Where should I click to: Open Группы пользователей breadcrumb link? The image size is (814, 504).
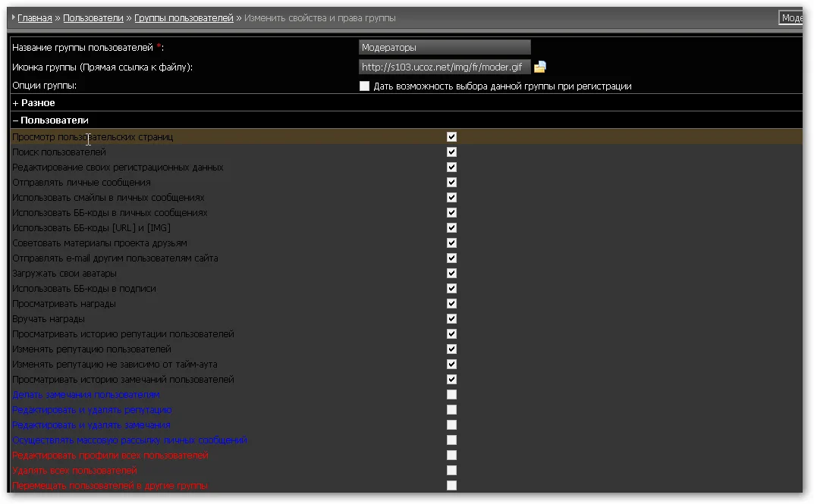pos(184,18)
